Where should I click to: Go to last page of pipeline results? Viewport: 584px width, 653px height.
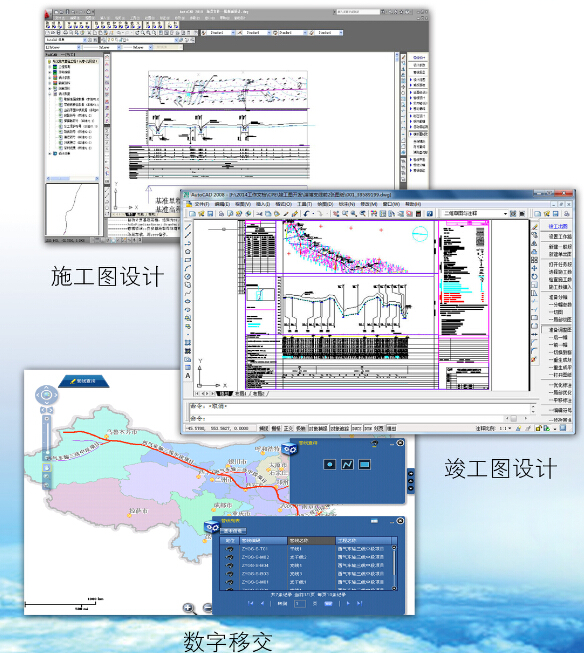pyautogui.click(x=359, y=603)
